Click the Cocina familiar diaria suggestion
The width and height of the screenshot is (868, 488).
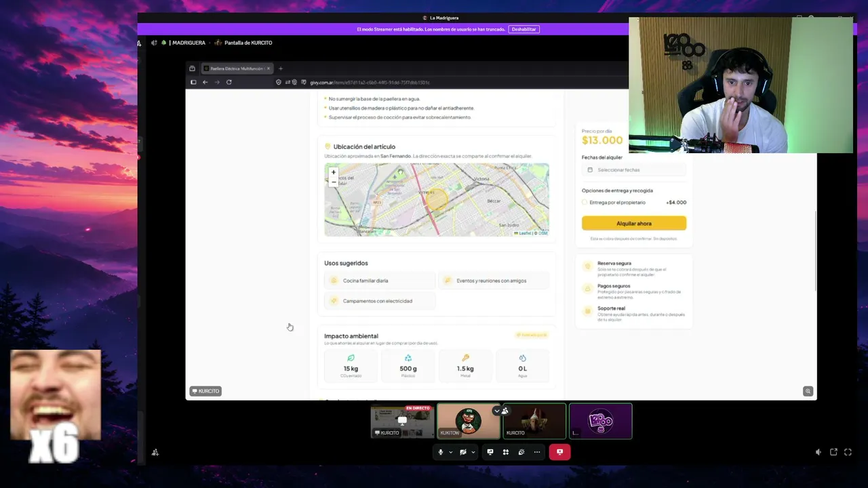coord(380,281)
